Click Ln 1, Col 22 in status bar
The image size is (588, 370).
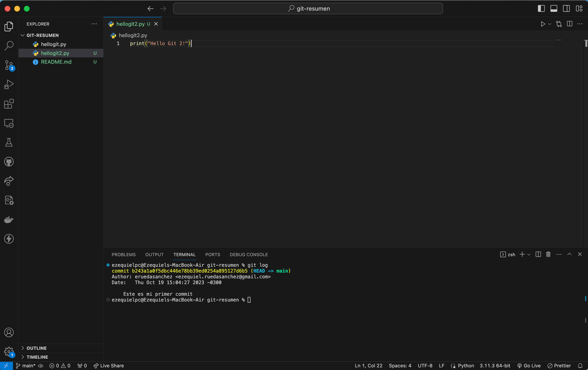(x=369, y=366)
